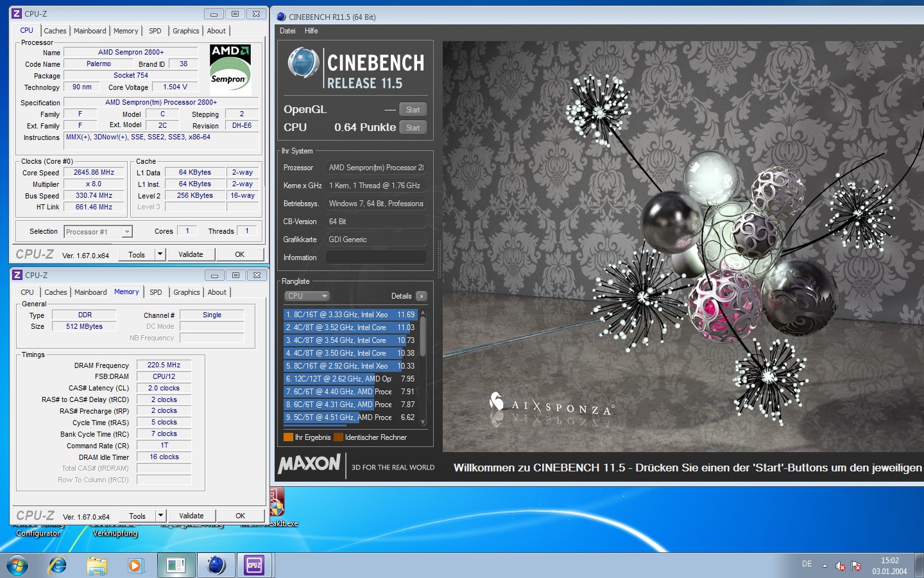Open Memory tab in CPU-Z processor window
Viewport: 924px width, 578px height.
click(x=126, y=31)
